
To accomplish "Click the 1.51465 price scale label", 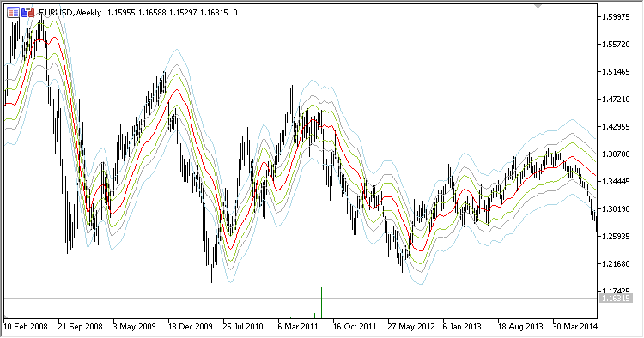I will [616, 72].
